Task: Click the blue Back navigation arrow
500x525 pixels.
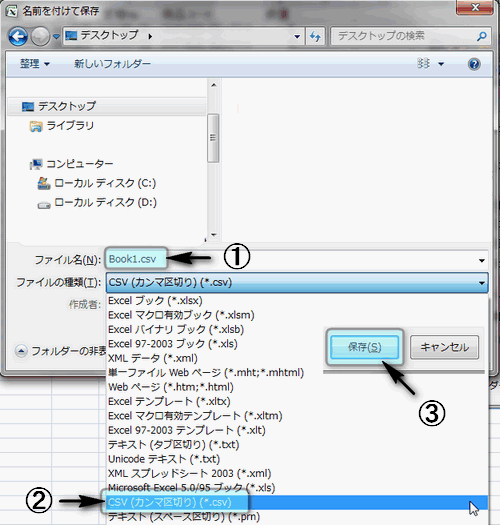Action: point(18,36)
